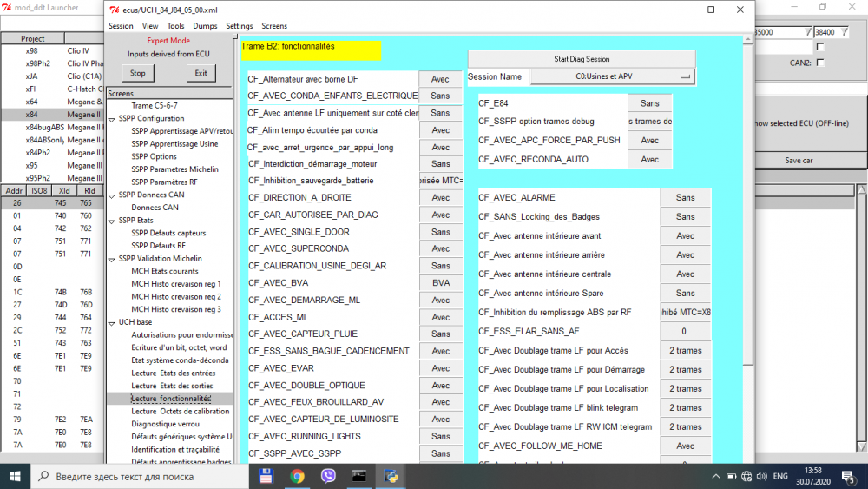This screenshot has width=868, height=489.
Task: Click the Exit button
Action: pos(201,73)
